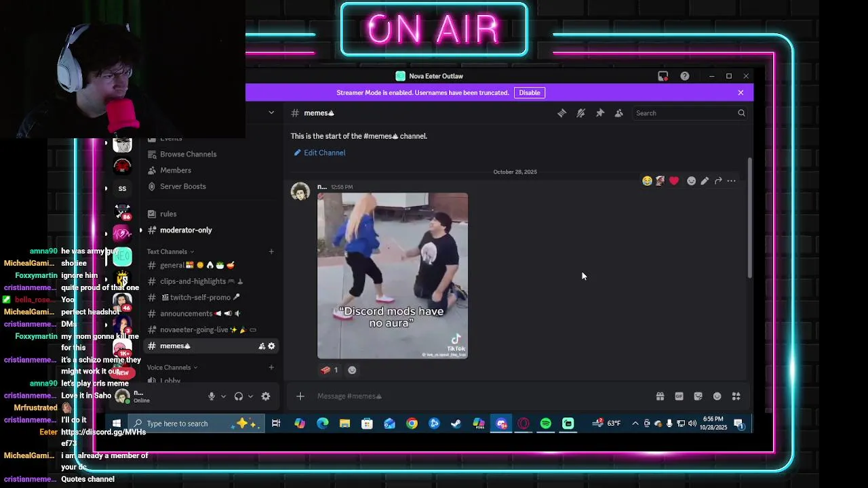The image size is (868, 488).
Task: Show hidden system tray icons chevron
Action: click(x=635, y=424)
